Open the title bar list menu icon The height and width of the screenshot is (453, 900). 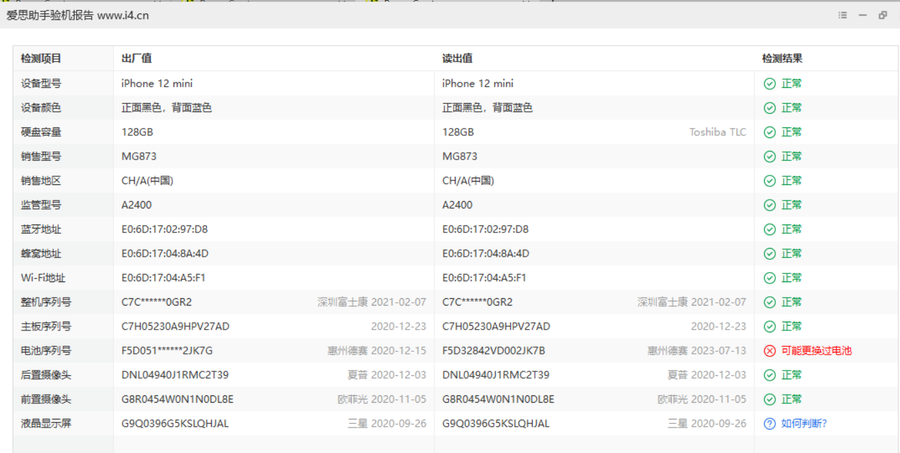(842, 16)
